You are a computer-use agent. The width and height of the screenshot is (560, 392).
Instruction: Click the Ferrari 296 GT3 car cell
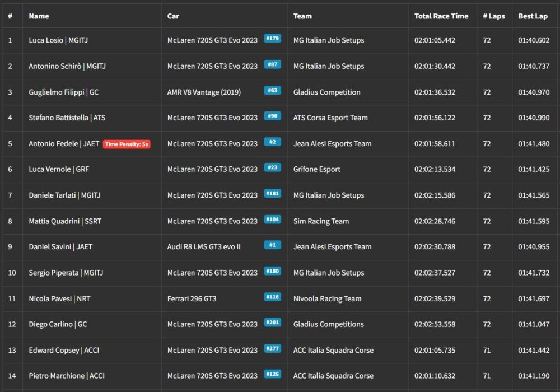pos(192,299)
